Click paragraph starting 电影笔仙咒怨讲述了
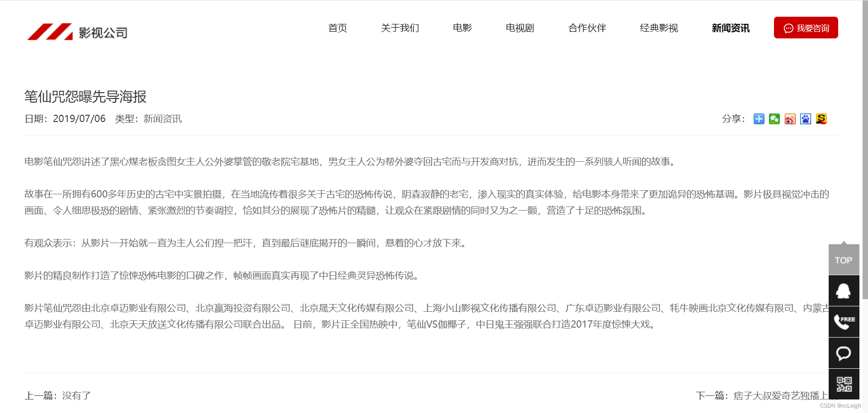This screenshot has height=413, width=868. (x=351, y=162)
